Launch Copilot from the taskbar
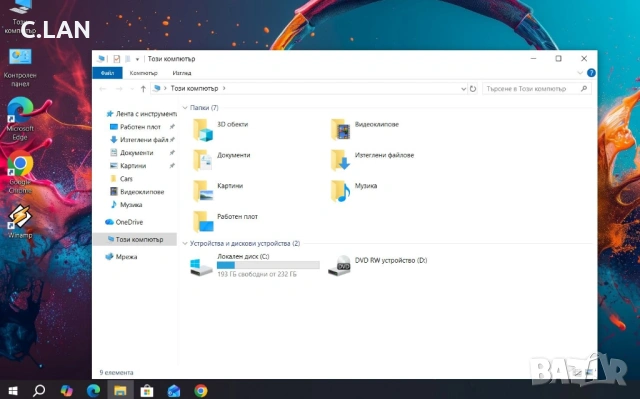Viewport: 640px width, 399px height. (67, 391)
